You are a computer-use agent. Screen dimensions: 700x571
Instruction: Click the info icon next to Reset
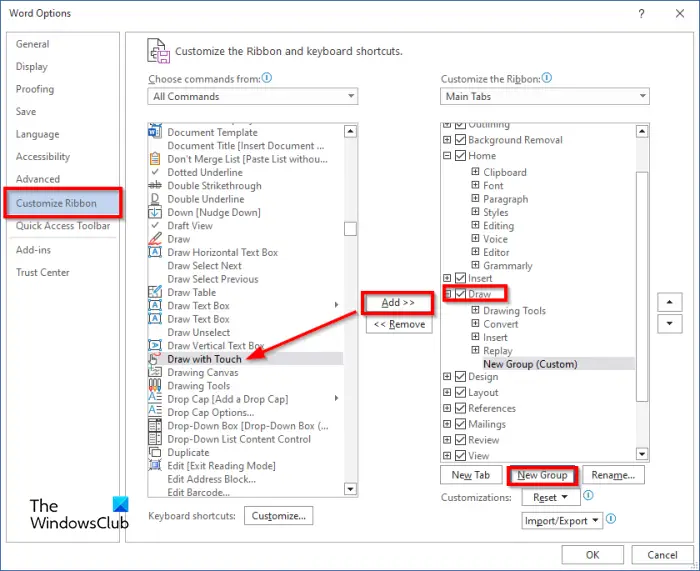588,495
